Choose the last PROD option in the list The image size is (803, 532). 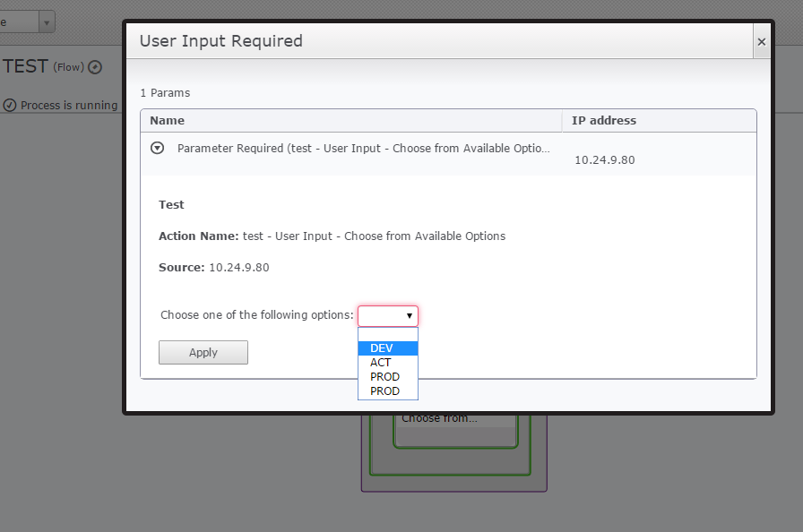coord(388,390)
